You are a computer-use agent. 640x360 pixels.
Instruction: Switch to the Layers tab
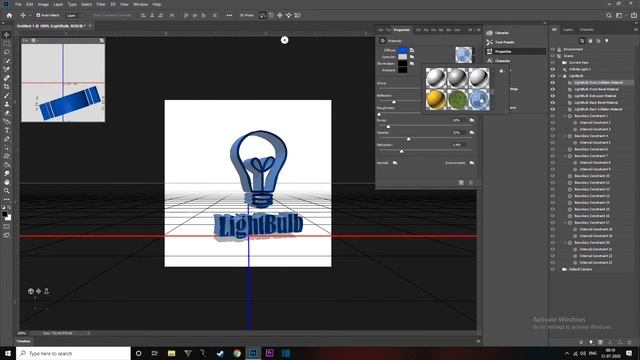pos(568,30)
